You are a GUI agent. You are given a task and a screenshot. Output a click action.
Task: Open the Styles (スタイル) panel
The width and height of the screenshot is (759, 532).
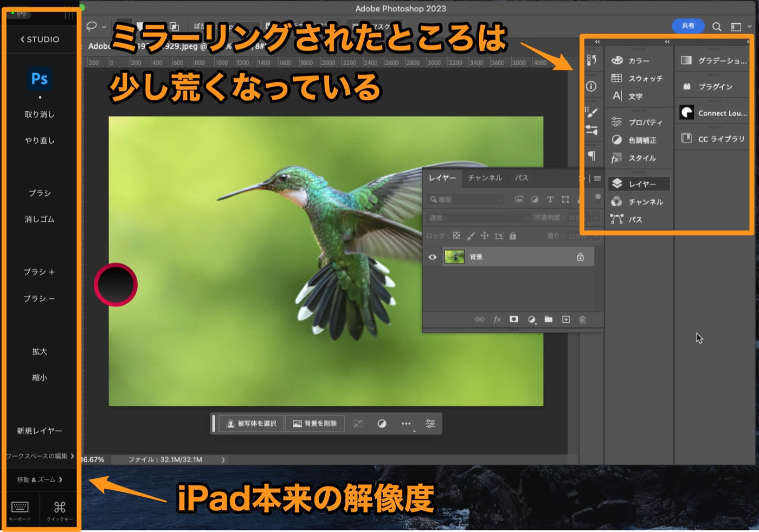(x=634, y=158)
